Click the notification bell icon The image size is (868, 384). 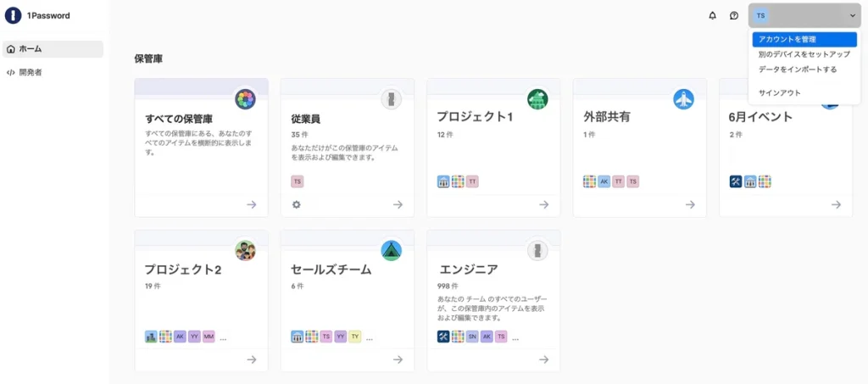712,15
